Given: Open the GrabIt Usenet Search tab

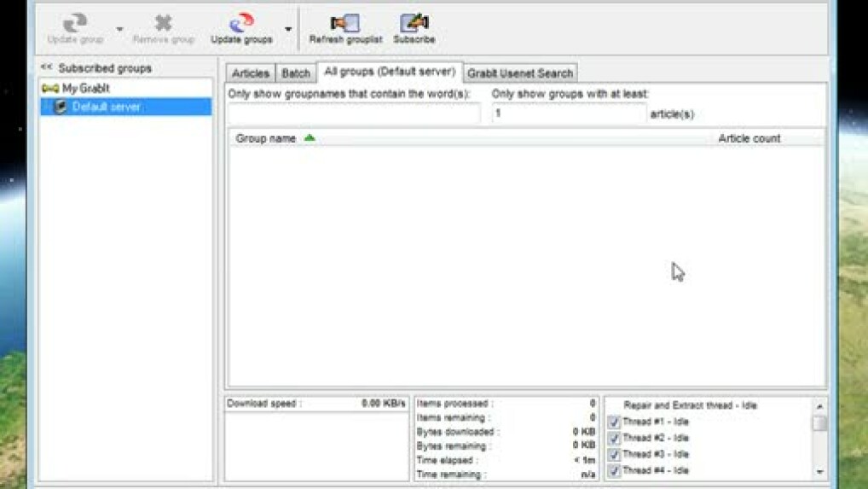Looking at the screenshot, I should pyautogui.click(x=519, y=73).
